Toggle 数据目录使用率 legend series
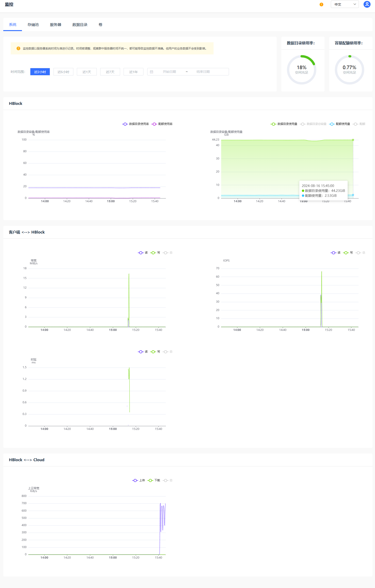The image size is (375, 588). (136, 124)
